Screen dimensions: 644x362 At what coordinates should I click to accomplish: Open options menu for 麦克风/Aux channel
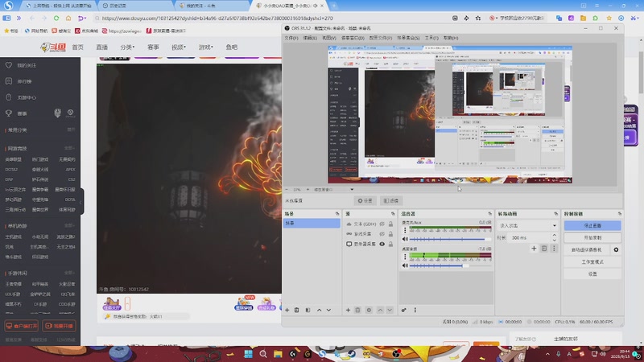[x=405, y=230]
